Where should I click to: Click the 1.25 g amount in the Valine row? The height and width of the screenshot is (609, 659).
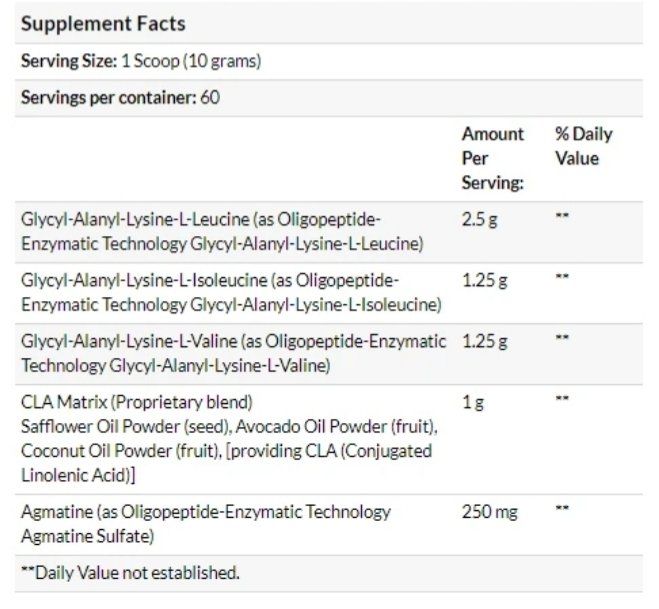pyautogui.click(x=483, y=341)
